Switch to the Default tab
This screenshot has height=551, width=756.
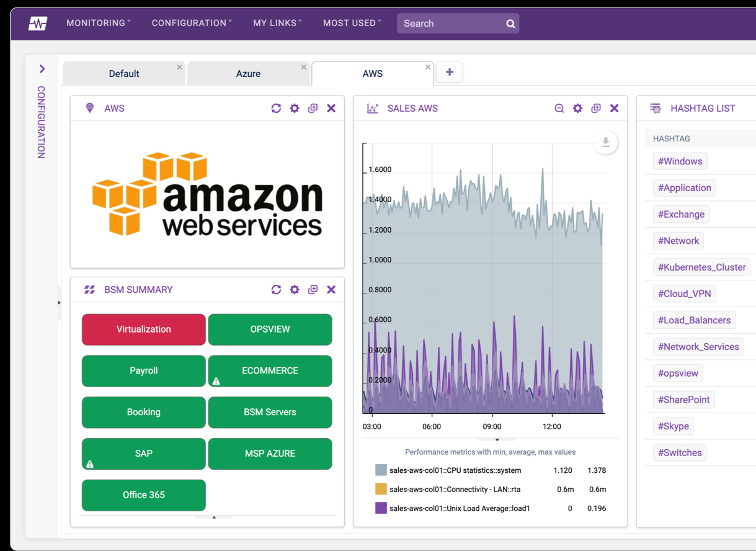(123, 73)
